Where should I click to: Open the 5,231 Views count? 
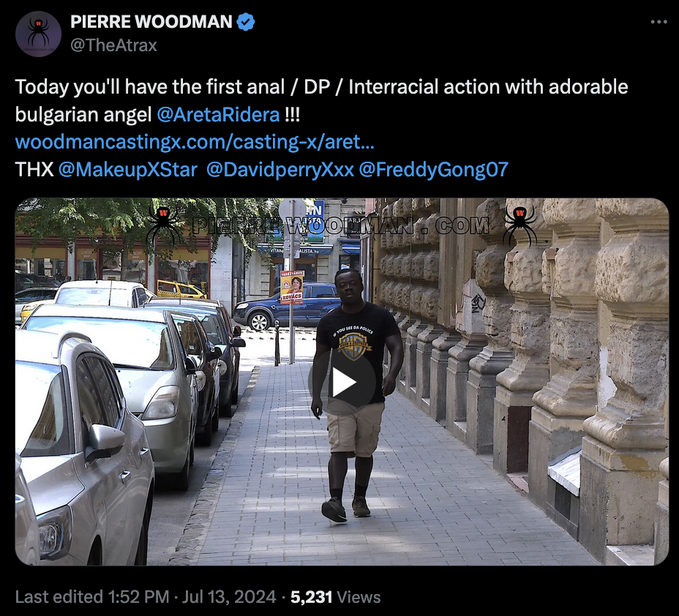tap(335, 597)
